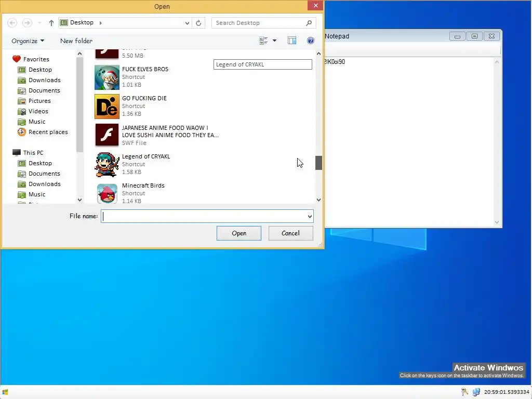Click Notepad's scroll up arrow
Image resolution: width=532 pixels, height=399 pixels.
pos(497,62)
